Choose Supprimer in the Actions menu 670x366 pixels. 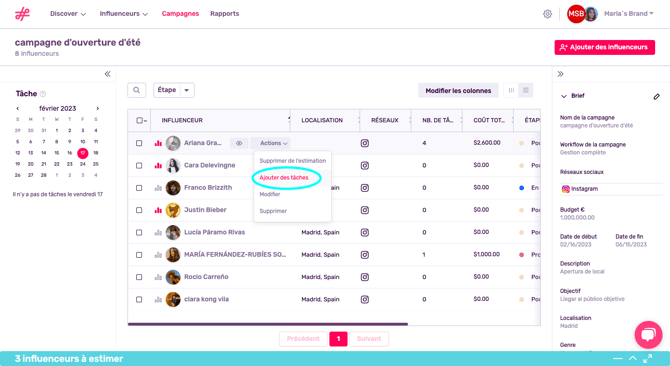click(273, 211)
